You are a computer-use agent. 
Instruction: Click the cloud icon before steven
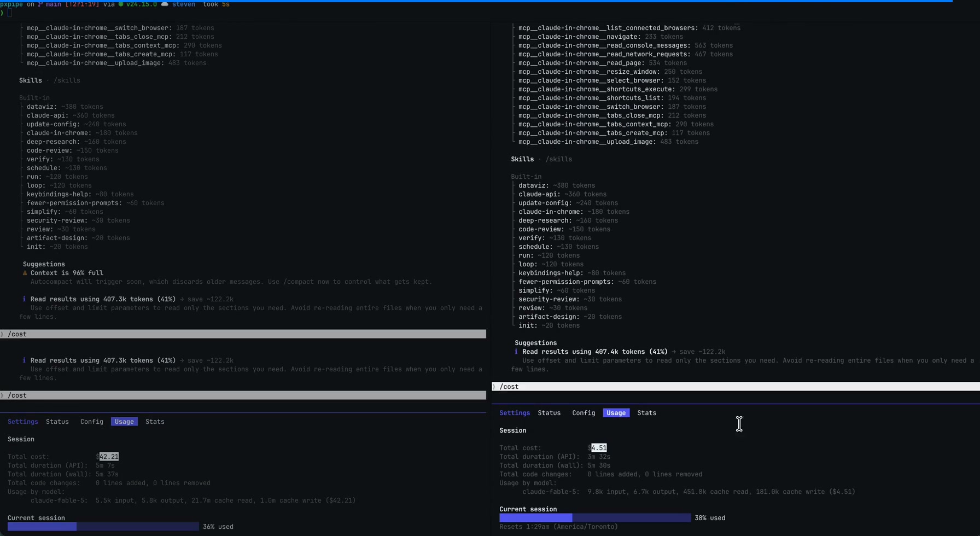click(165, 4)
